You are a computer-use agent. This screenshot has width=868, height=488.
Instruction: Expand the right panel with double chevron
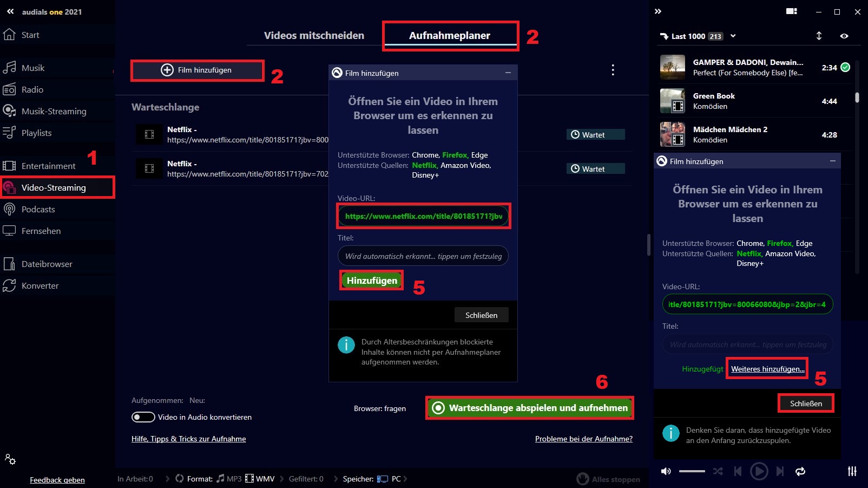[658, 11]
